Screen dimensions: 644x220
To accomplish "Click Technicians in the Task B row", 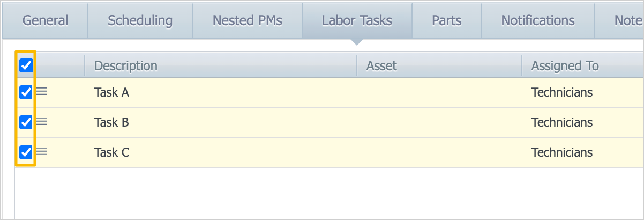I will 561,122.
